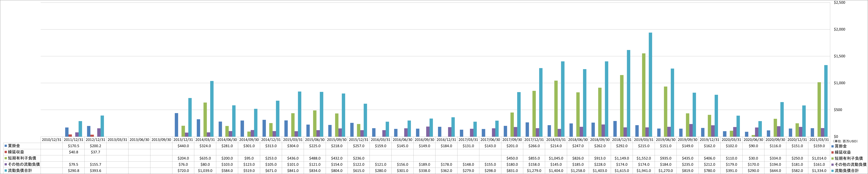Select the $1,045.0 short-term debt cell
868x174 pixels.
click(x=556, y=158)
